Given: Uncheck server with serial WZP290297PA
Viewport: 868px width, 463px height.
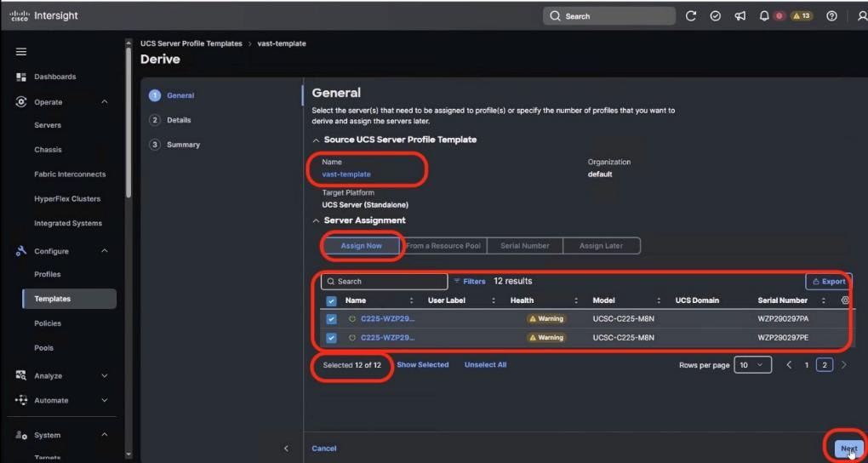Looking at the screenshot, I should click(x=331, y=319).
